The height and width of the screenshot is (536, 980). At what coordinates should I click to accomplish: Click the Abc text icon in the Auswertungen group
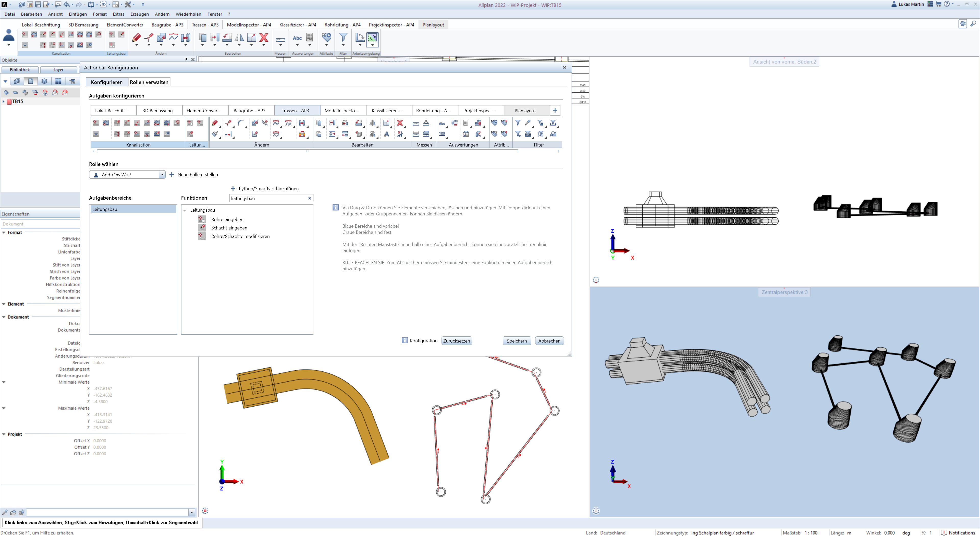(x=297, y=38)
